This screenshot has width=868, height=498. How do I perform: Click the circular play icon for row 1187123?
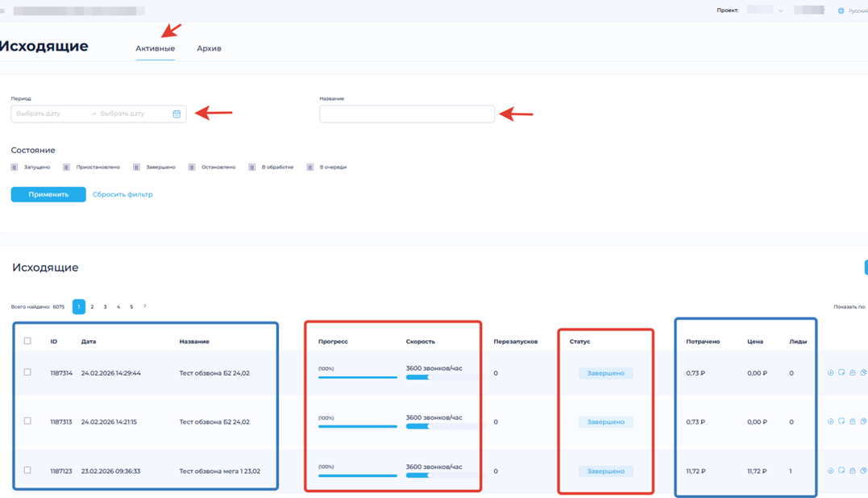(831, 471)
